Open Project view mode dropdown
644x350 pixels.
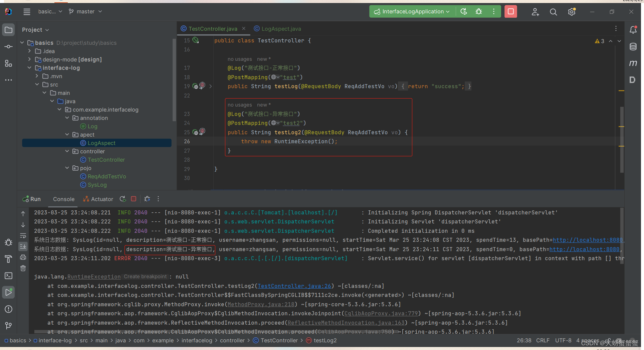click(35, 30)
